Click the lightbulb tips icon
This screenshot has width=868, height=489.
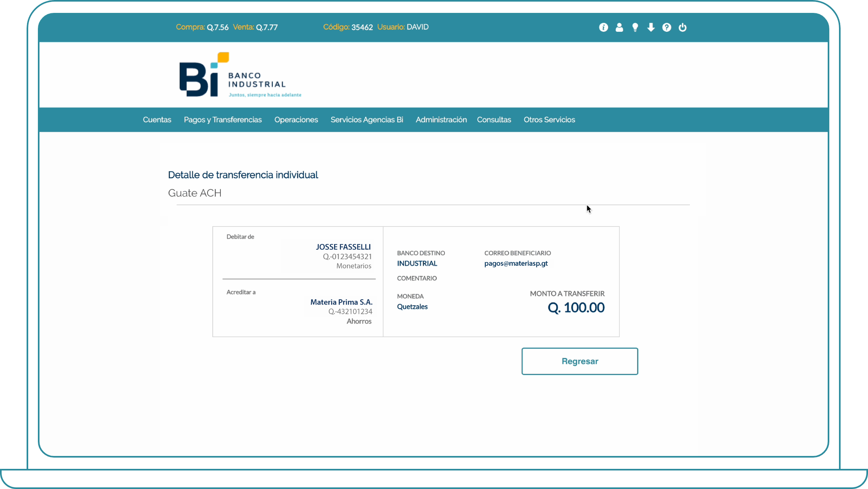635,27
